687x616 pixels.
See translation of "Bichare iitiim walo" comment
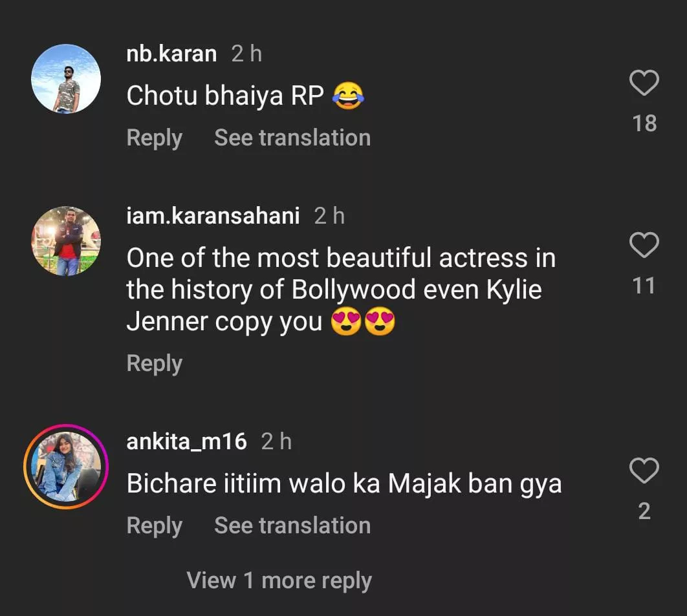292,526
